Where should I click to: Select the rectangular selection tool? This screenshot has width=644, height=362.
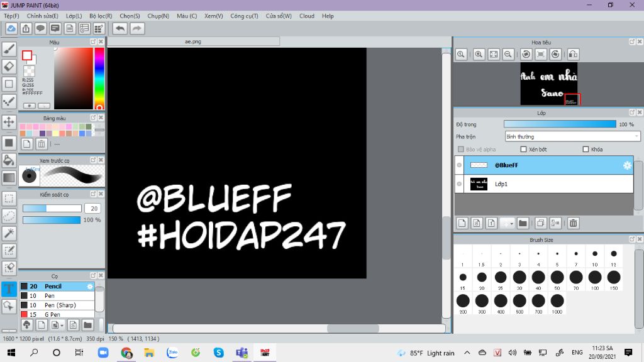[x=9, y=199]
